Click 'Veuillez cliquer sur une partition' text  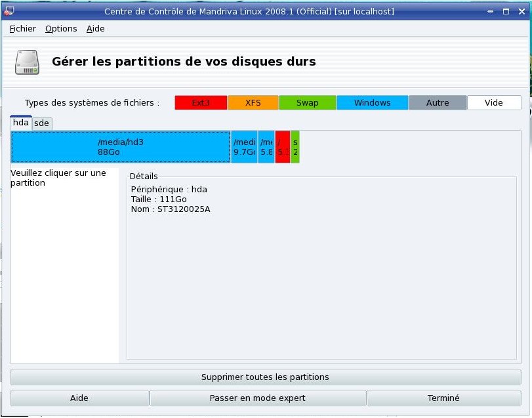coord(58,178)
